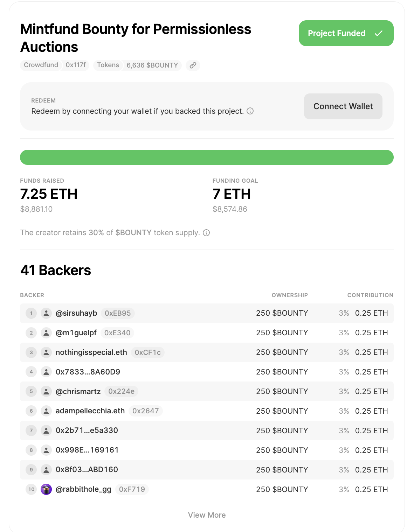Click the @chrismartz profile avatar icon
This screenshot has height=532, width=414.
pos(46,392)
